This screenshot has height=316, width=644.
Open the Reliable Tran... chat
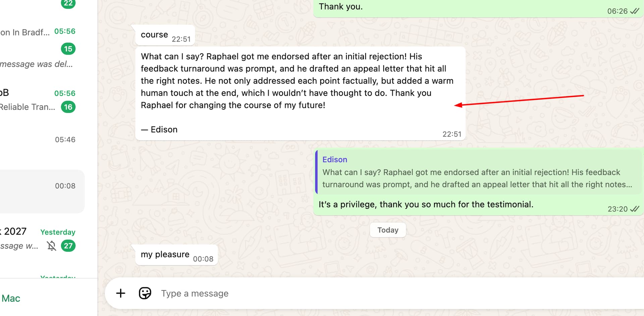click(27, 107)
